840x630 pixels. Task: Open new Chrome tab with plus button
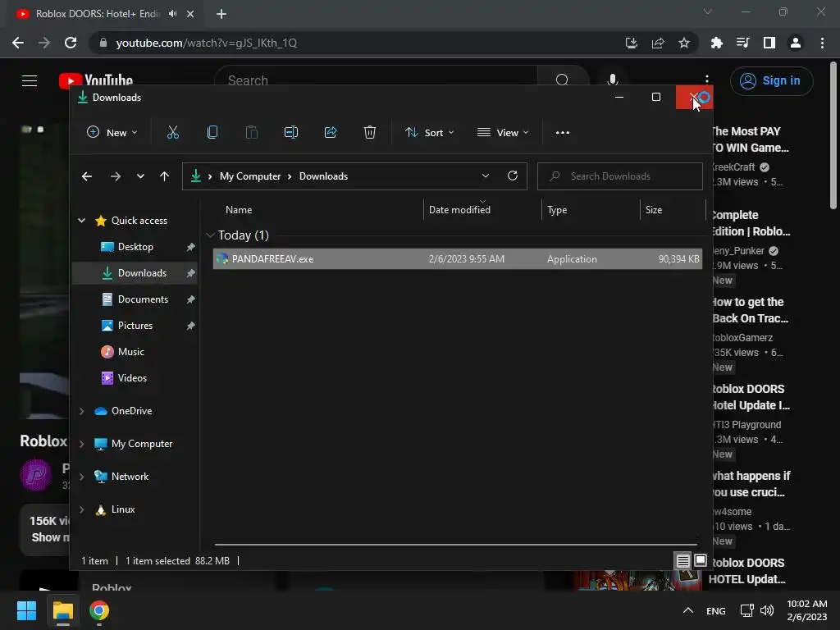coord(221,14)
